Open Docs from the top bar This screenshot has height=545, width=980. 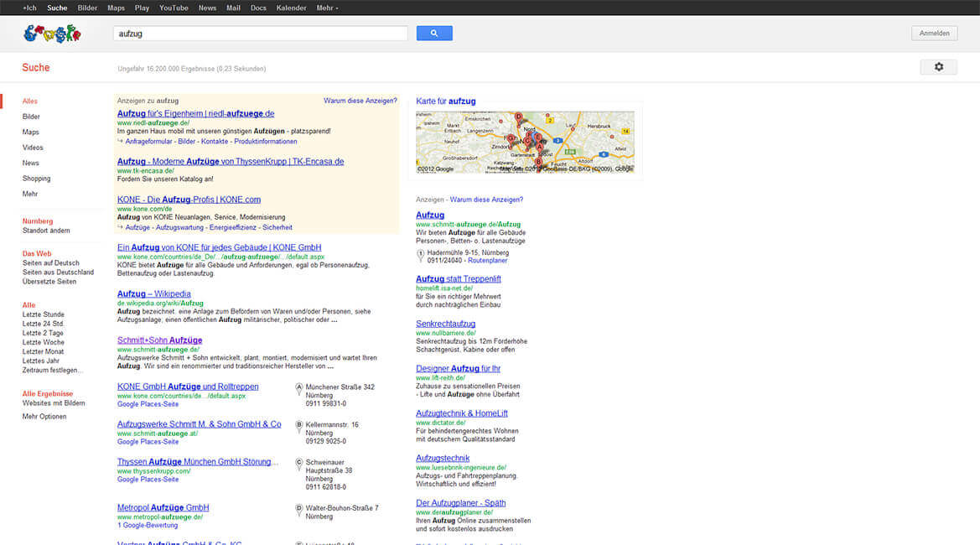point(258,8)
